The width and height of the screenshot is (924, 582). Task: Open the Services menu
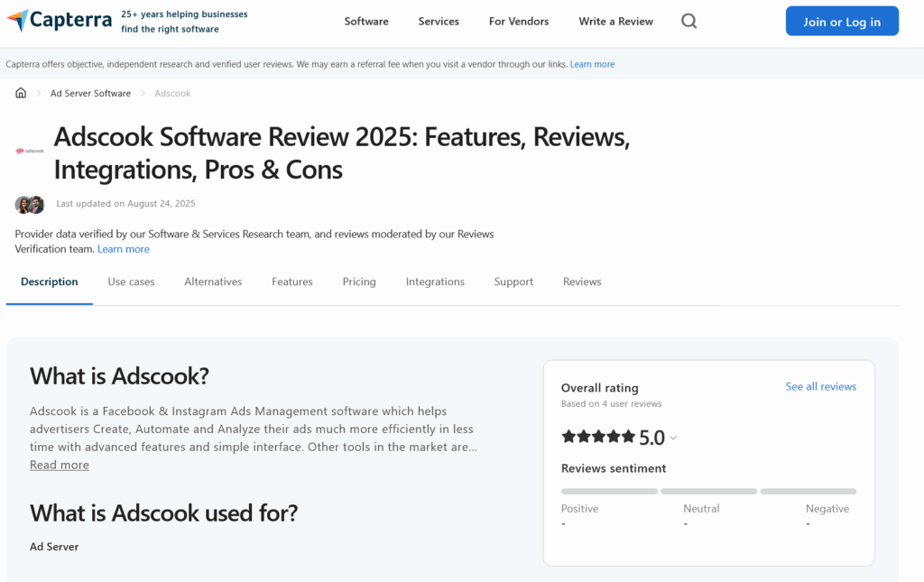[439, 22]
